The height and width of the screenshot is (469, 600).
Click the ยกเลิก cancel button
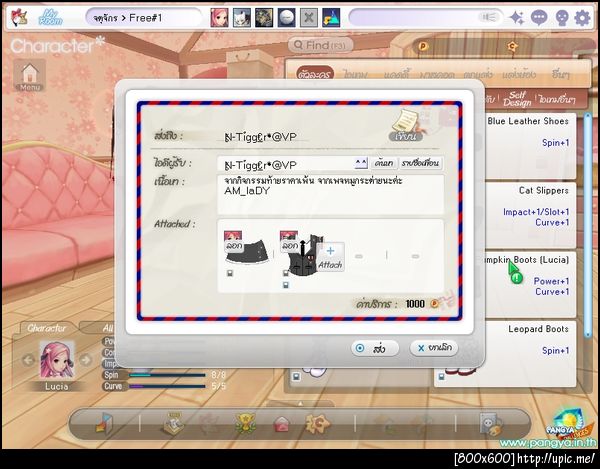pos(434,348)
